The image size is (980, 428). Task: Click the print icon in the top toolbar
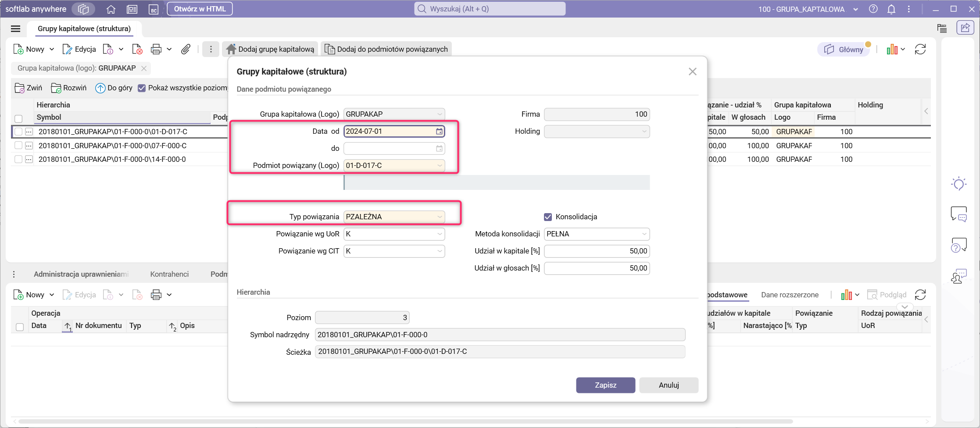[x=156, y=50]
